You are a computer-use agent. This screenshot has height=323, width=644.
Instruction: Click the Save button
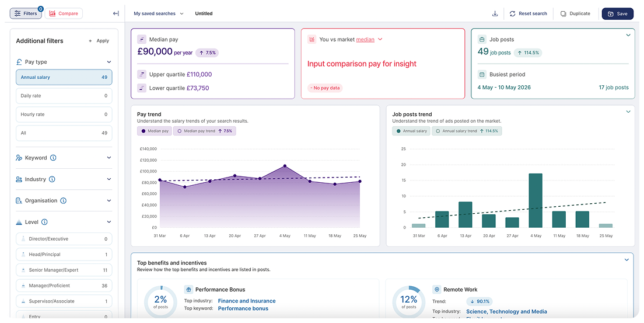[x=617, y=13]
